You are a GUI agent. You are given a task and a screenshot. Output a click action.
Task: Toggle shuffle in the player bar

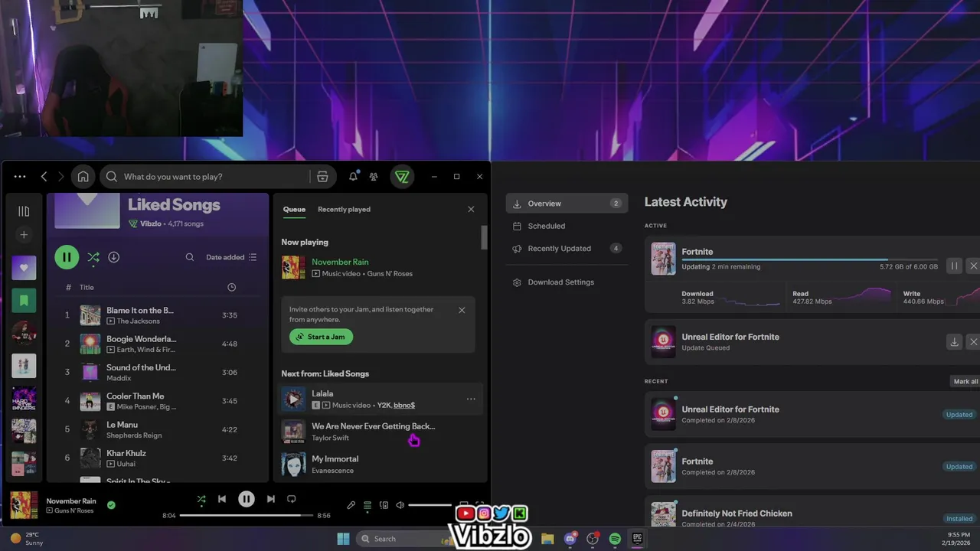(201, 499)
